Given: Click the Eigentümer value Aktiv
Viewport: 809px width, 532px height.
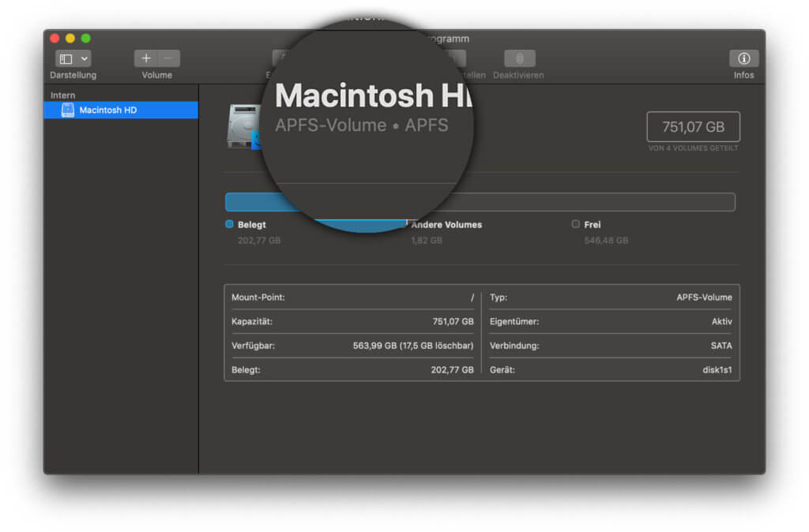Looking at the screenshot, I should tap(722, 322).
